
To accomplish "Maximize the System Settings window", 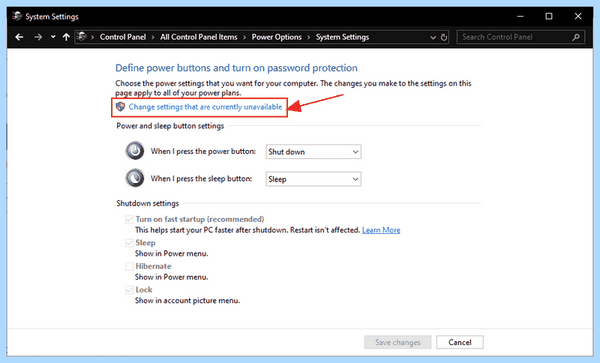I will (549, 16).
